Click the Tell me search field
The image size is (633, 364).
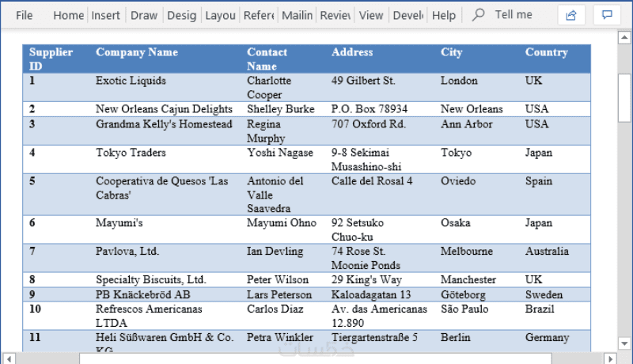point(514,15)
